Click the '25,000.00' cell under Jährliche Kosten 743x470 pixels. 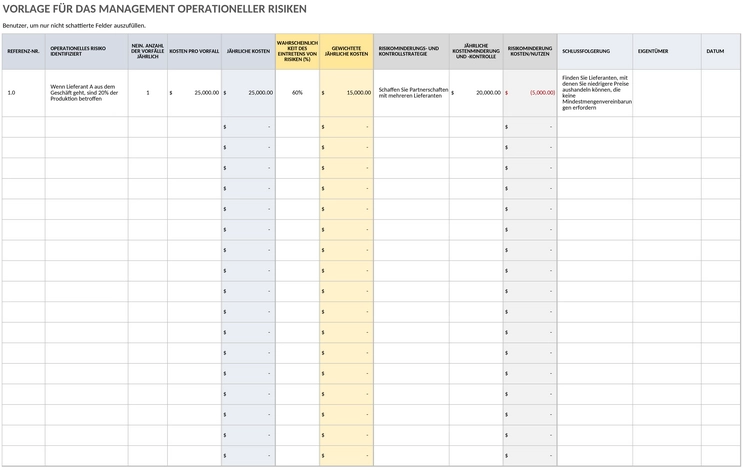pos(248,93)
